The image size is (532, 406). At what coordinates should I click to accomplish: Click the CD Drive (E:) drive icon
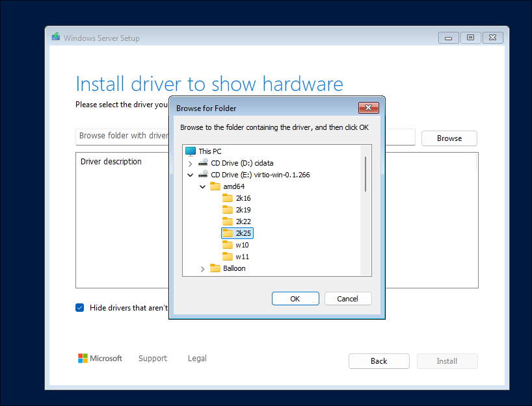(203, 174)
